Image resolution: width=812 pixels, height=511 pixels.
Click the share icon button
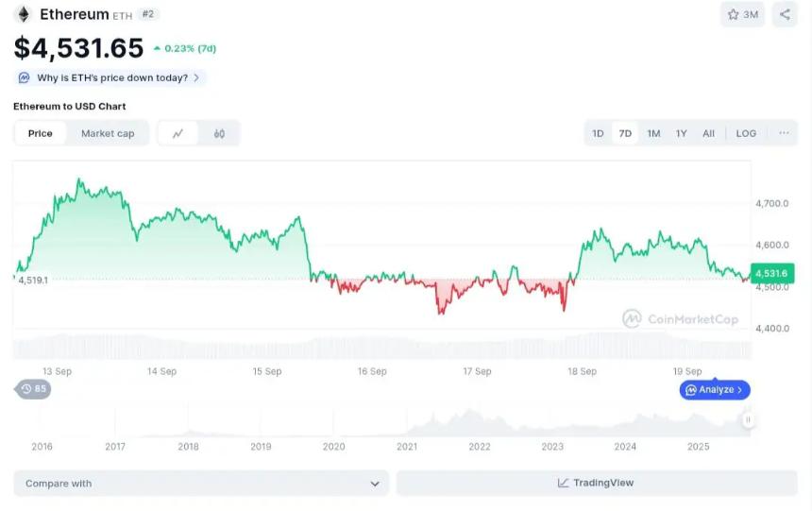pyautogui.click(x=785, y=14)
